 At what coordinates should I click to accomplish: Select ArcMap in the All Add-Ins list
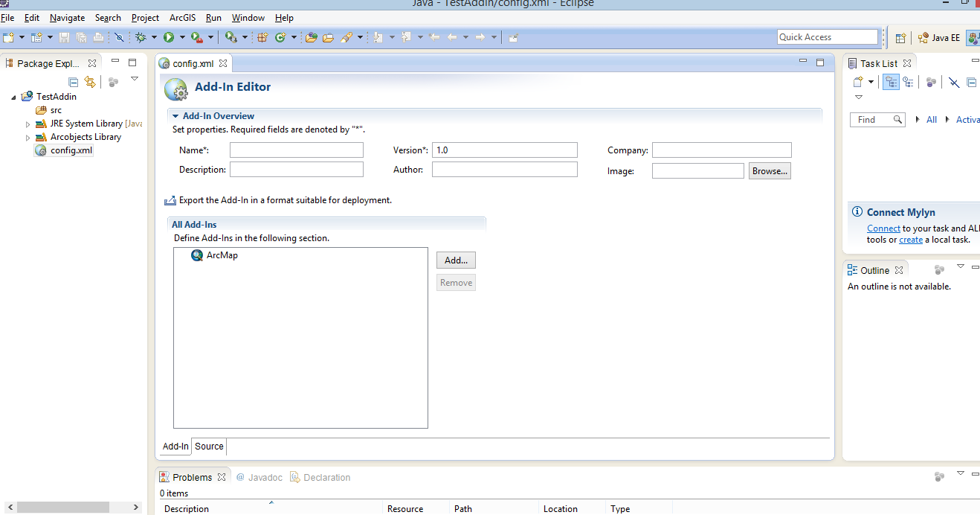pos(215,255)
